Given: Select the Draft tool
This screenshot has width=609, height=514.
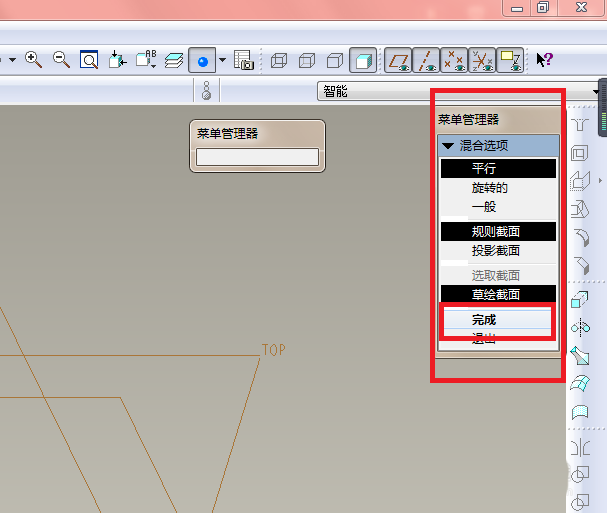Looking at the screenshot, I should [580, 209].
